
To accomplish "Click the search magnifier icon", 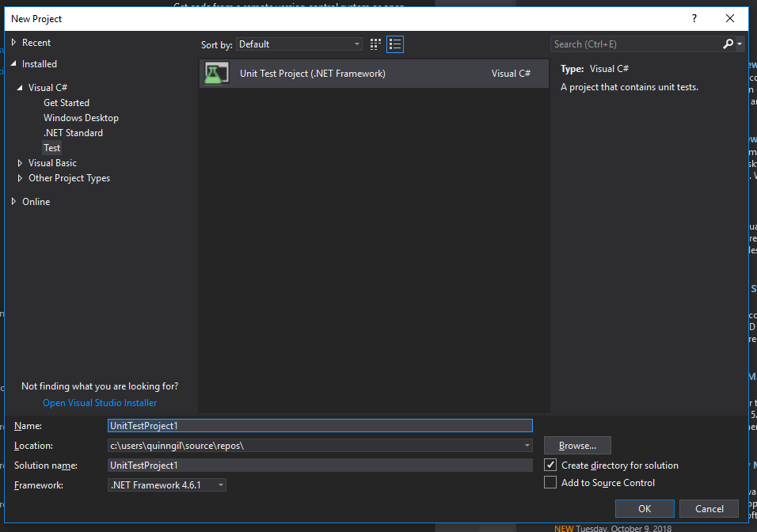I will [x=727, y=44].
